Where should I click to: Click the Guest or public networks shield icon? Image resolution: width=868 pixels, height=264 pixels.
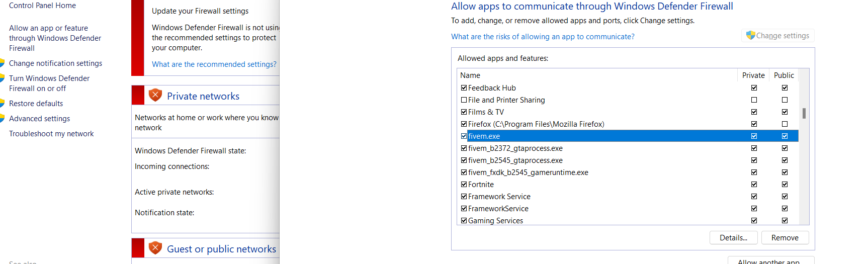(x=155, y=248)
